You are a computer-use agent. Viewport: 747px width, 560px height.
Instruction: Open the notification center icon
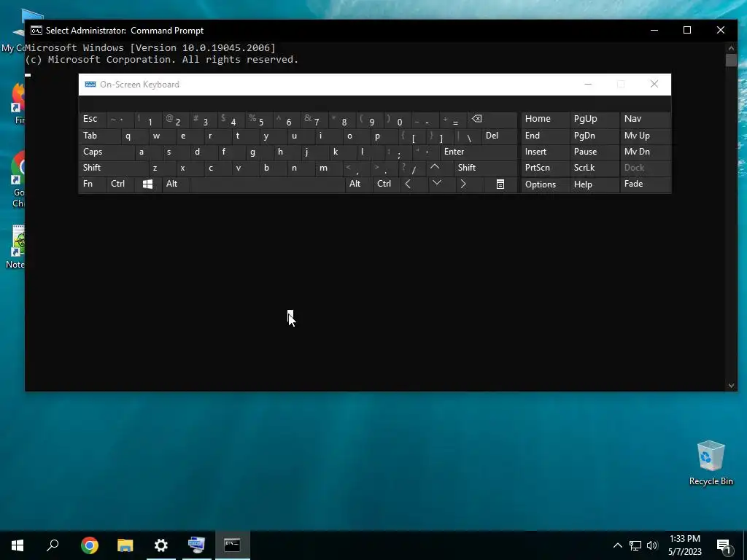point(724,546)
